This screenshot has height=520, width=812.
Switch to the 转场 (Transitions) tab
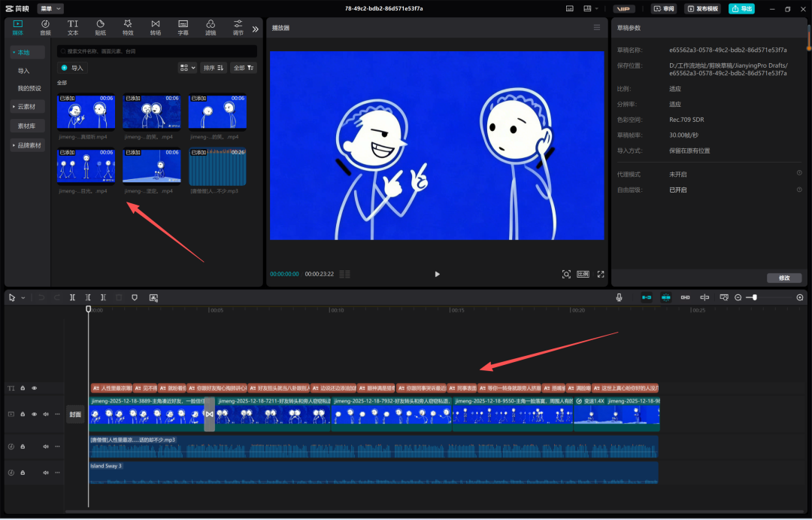(155, 28)
